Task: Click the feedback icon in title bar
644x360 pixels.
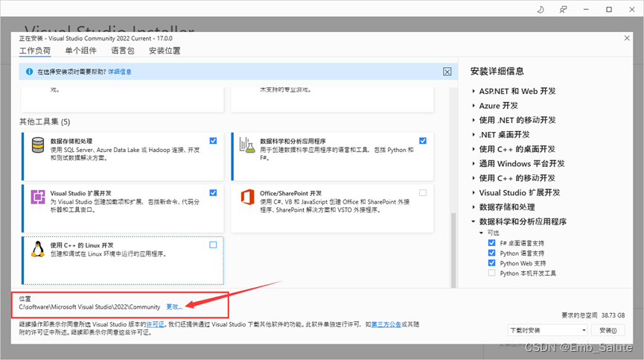Action: 563,10
